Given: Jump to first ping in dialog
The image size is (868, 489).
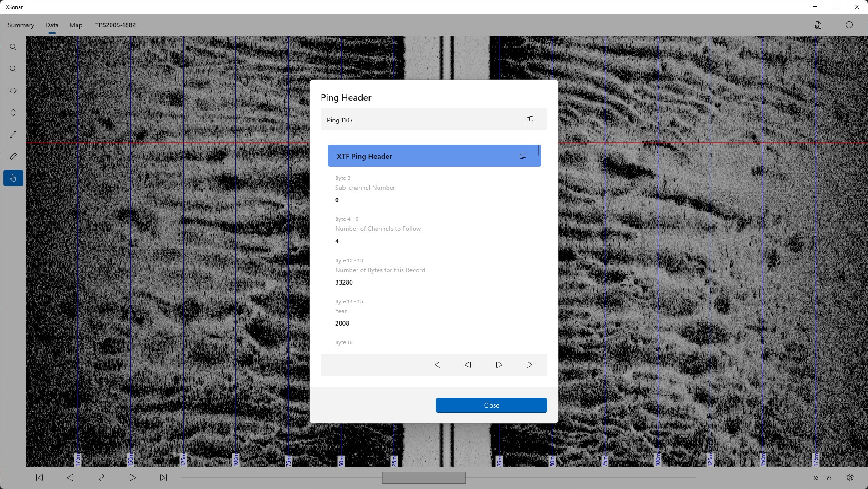Looking at the screenshot, I should [437, 365].
